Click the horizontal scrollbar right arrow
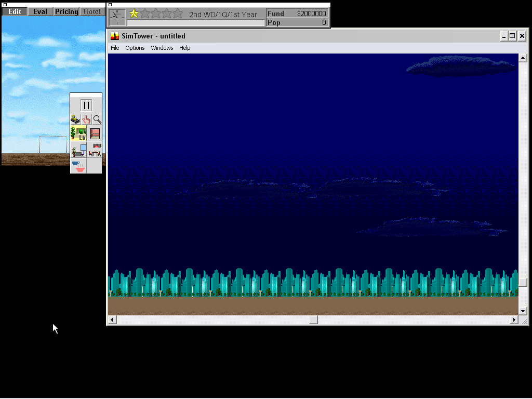 tap(514, 320)
